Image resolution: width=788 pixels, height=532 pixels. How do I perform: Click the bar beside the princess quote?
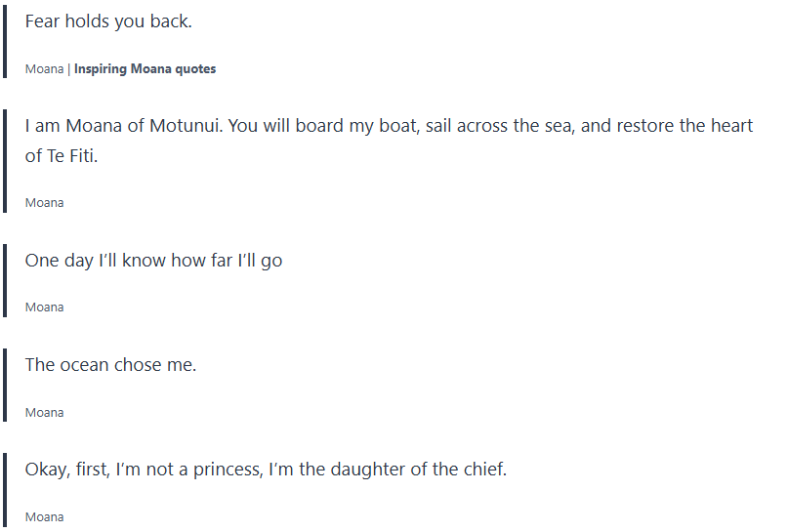pos(5,490)
